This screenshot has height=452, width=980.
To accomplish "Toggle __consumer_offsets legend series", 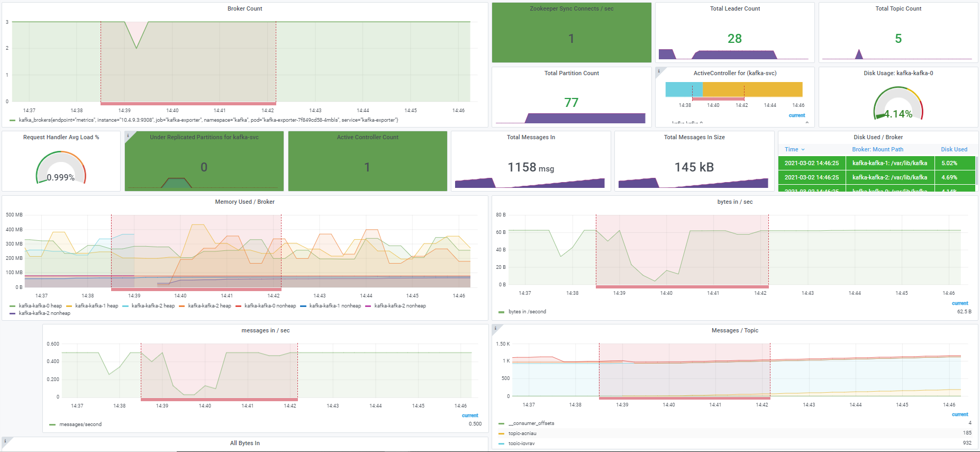I will coord(531,423).
